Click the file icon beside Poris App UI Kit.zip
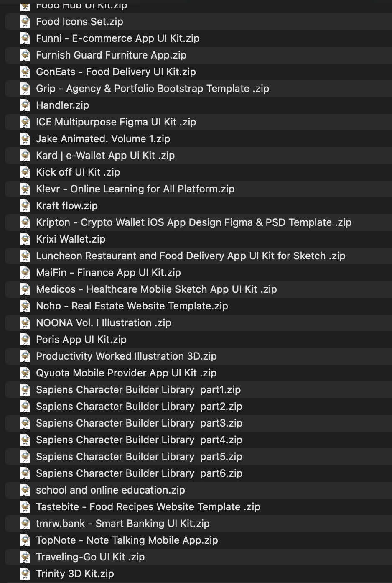Image resolution: width=392 pixels, height=583 pixels. (25, 340)
